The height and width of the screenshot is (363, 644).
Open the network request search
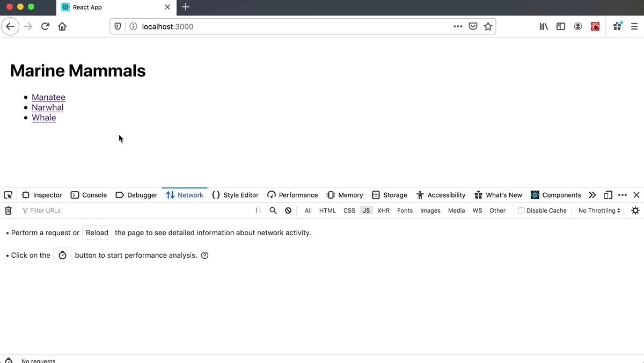click(x=273, y=210)
